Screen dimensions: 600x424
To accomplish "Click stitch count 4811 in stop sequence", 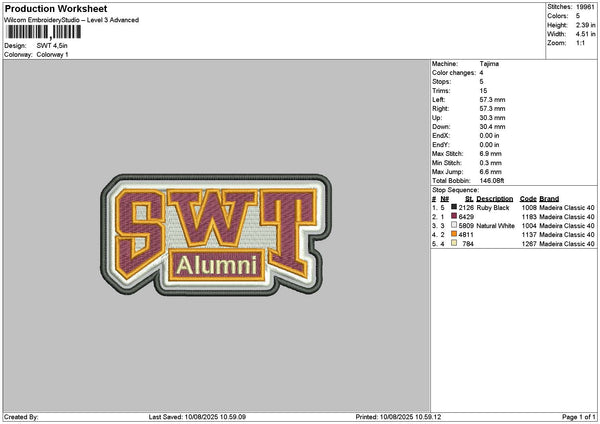I will [466, 235].
